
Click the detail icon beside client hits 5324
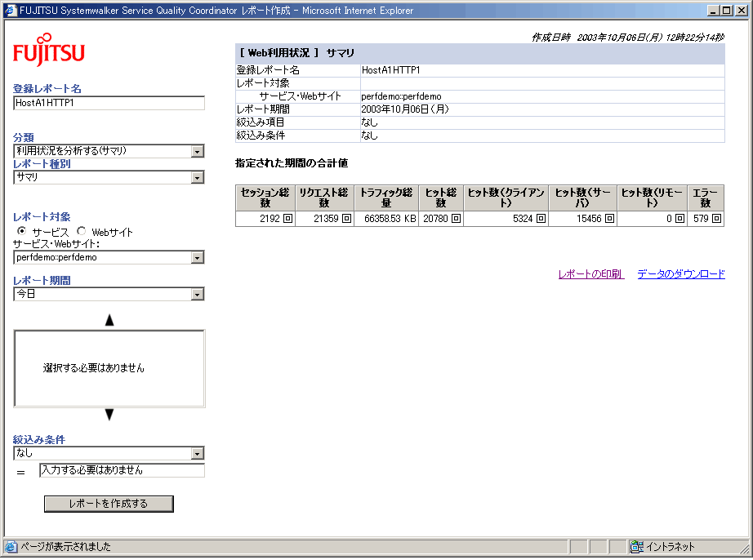541,219
